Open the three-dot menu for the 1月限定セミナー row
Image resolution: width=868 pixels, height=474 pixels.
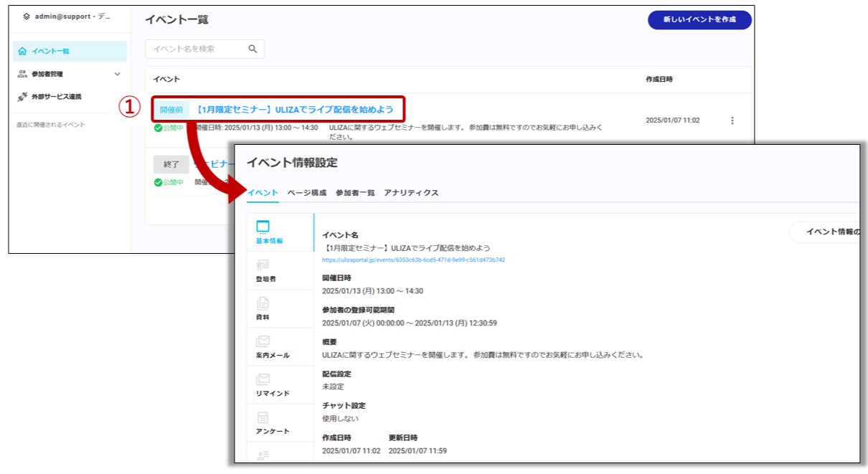732,120
